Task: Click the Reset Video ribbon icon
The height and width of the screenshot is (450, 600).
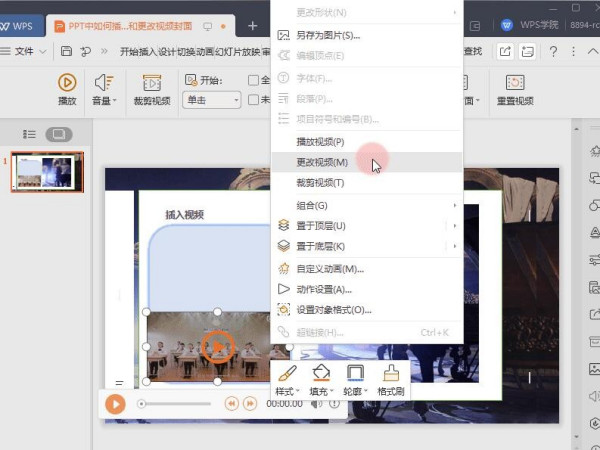Action: coord(515,90)
